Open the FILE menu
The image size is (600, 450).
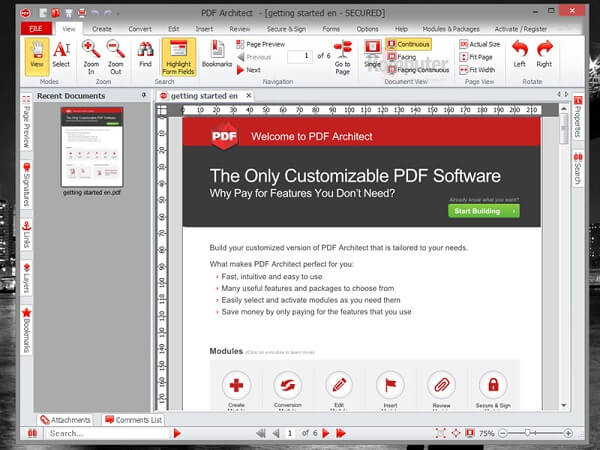(x=36, y=29)
